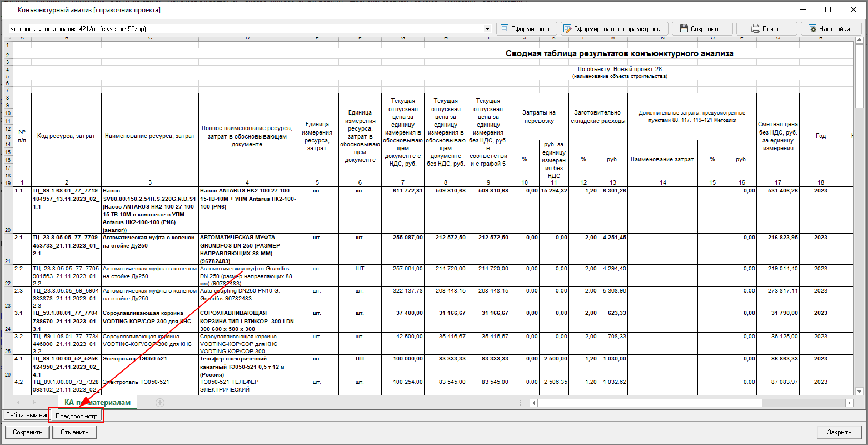Select column D header

[247, 38]
